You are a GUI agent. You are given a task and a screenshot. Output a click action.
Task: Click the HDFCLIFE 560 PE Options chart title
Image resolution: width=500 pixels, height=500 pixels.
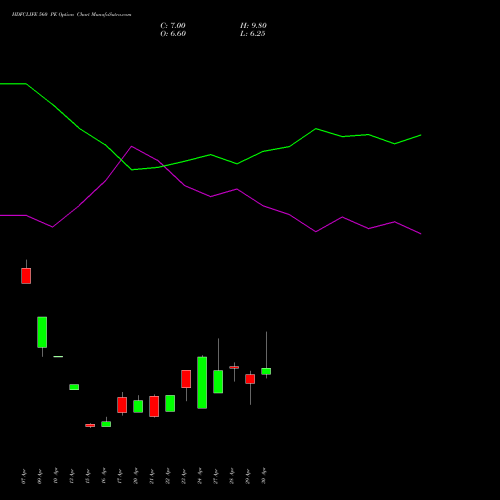71,15
